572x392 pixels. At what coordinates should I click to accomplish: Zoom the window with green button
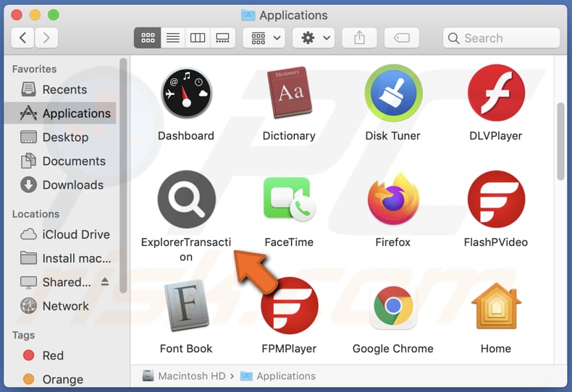(54, 15)
